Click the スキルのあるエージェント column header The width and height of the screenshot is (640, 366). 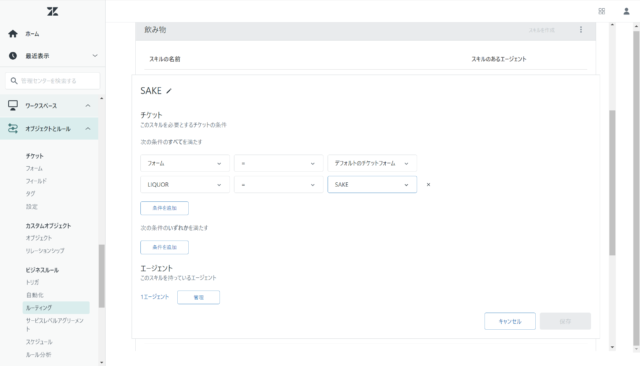(x=499, y=59)
